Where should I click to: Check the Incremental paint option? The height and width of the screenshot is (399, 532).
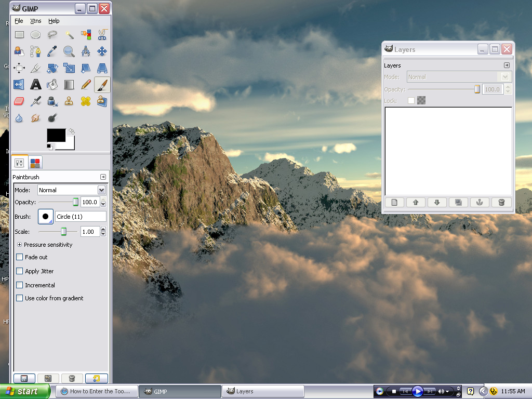[x=20, y=285]
